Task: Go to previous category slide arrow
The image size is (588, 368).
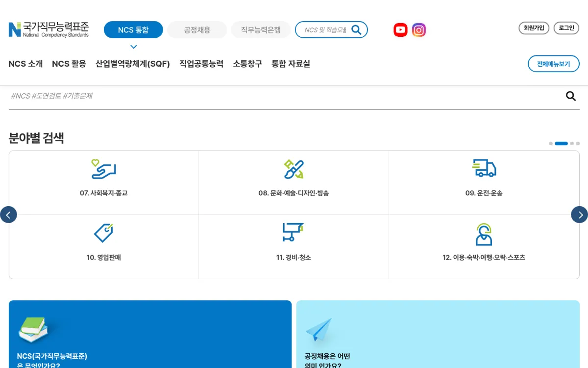Action: coord(8,214)
